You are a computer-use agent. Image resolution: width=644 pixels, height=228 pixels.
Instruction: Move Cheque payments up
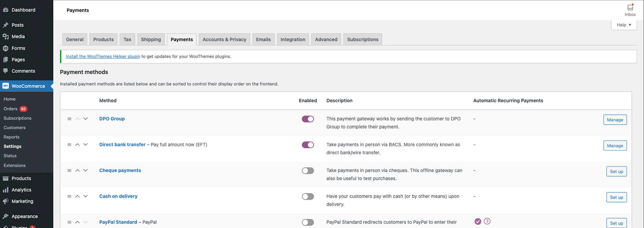(x=77, y=171)
